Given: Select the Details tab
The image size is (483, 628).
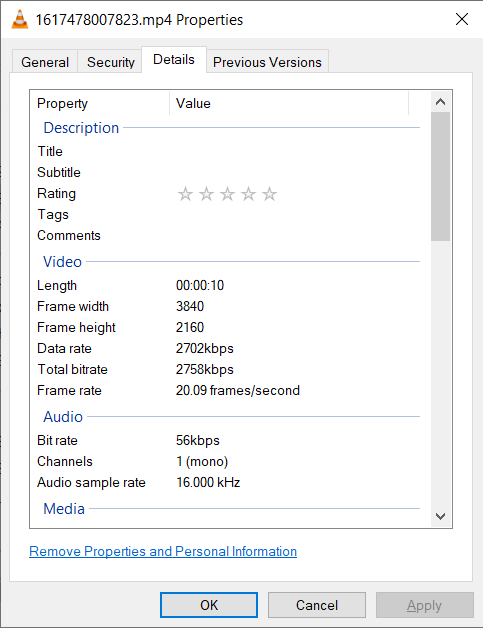Looking at the screenshot, I should pyautogui.click(x=174, y=60).
